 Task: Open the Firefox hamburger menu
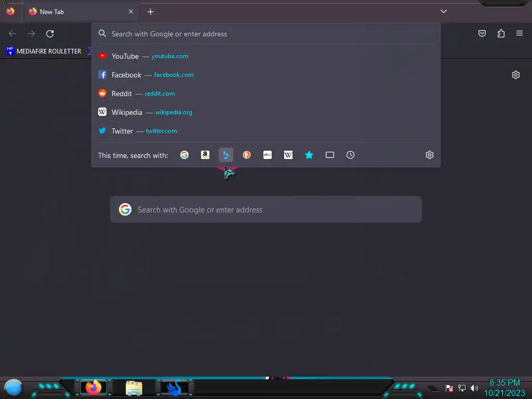click(x=520, y=33)
